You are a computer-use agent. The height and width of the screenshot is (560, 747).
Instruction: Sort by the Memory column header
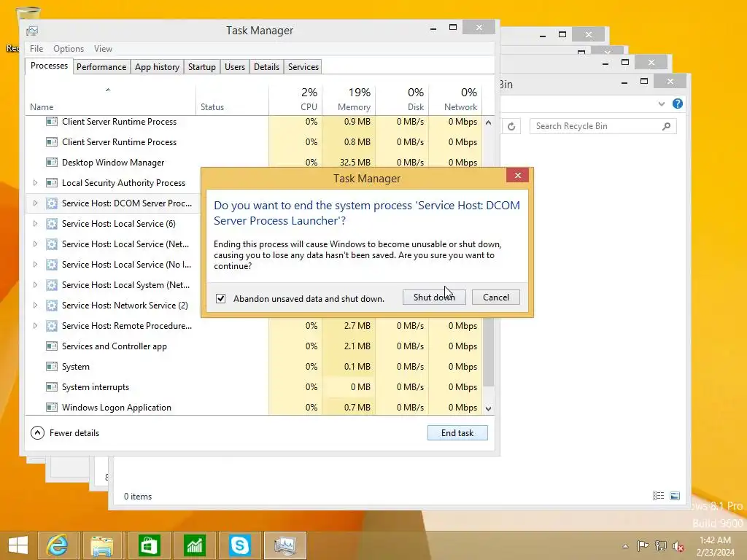coord(349,101)
